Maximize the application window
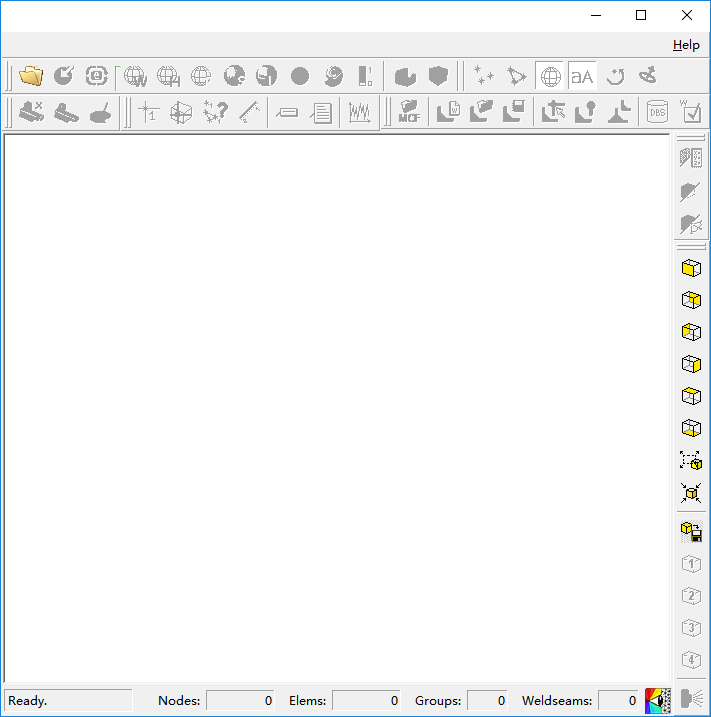Viewport: 711px width, 717px height. 641,16
